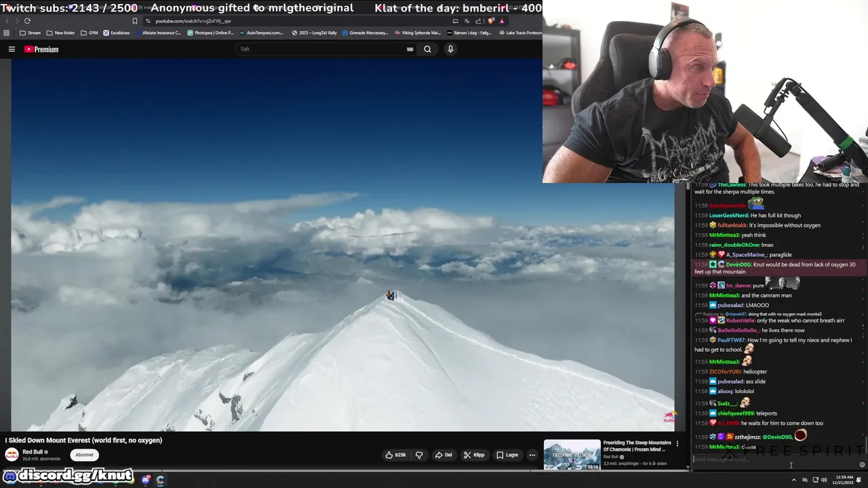Click username RubenVatle in chat
Screen dimensions: 868x488
click(741, 321)
